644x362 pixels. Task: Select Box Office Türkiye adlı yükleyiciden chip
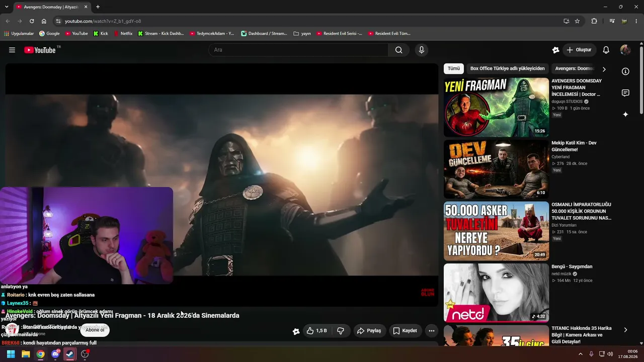tap(508, 68)
